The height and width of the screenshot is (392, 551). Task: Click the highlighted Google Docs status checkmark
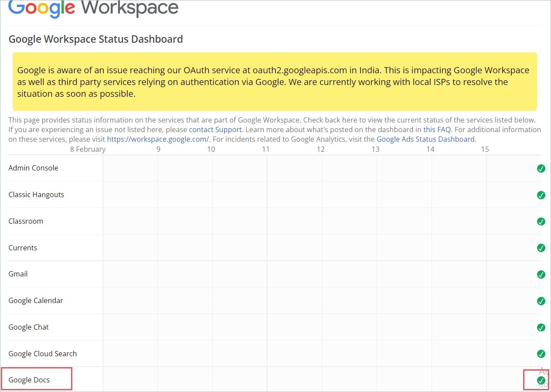click(541, 380)
